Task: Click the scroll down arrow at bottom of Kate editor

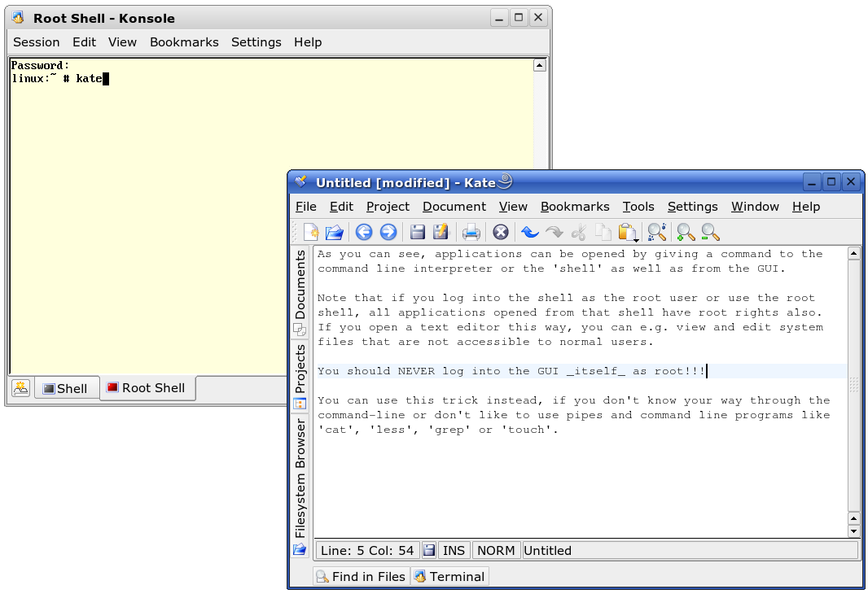Action: point(853,531)
